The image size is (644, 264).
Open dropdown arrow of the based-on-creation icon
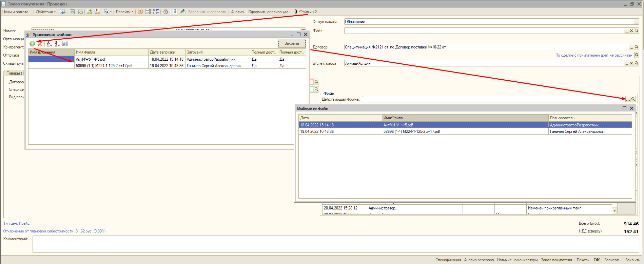click(111, 12)
